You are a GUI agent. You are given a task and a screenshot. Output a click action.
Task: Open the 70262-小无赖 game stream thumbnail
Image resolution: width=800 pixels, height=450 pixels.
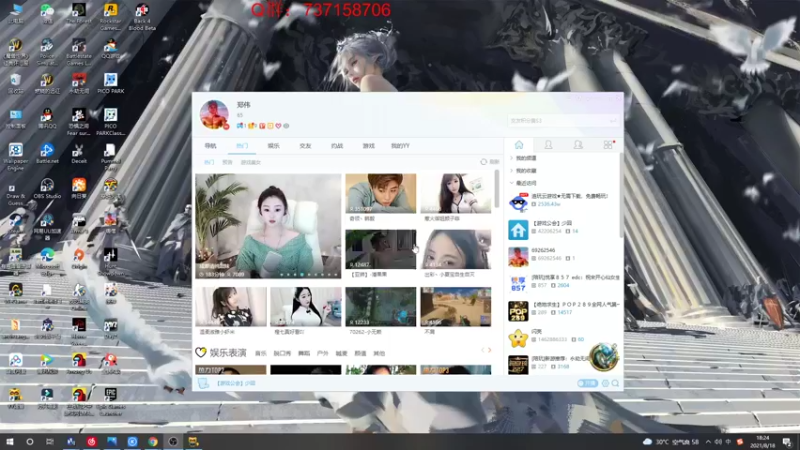point(381,307)
